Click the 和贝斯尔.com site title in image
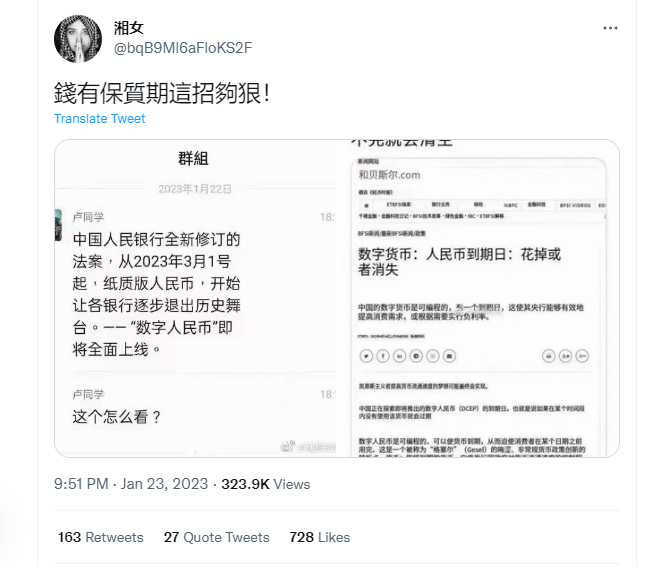Image resolution: width=645 pixels, height=567 pixels. (x=389, y=175)
